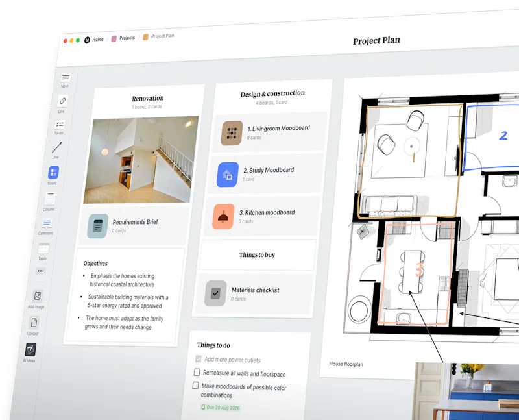The width and height of the screenshot is (519, 420).
Task: Open the more tools ellipsis
Action: pos(41,271)
